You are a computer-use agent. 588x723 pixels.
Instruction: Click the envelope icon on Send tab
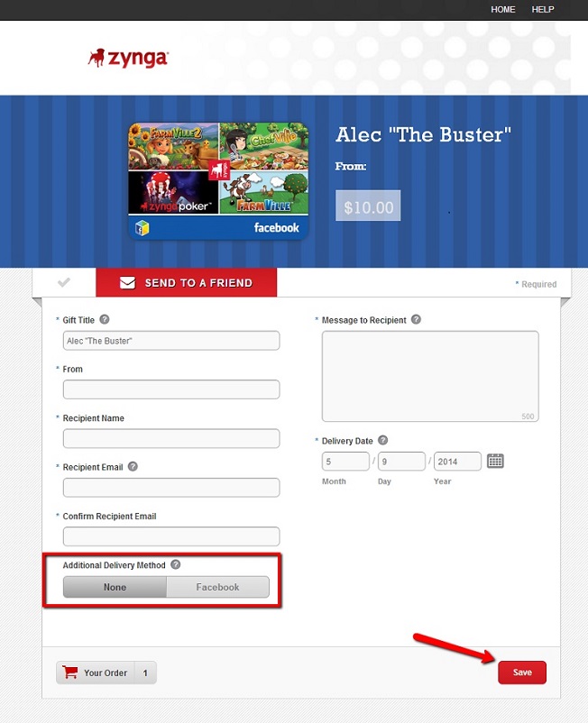127,283
